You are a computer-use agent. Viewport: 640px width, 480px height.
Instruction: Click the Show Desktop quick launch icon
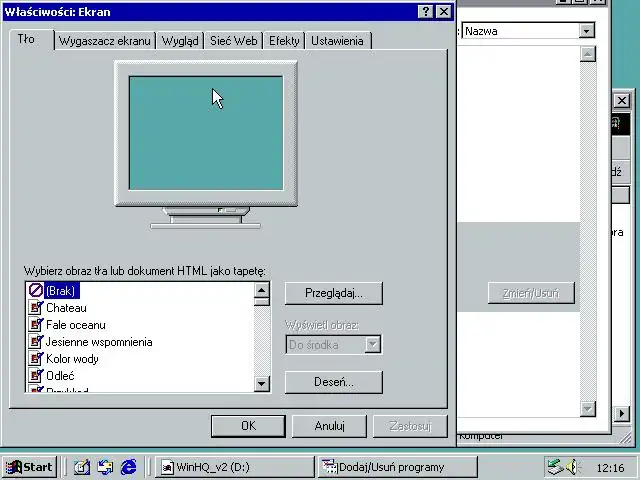point(82,467)
